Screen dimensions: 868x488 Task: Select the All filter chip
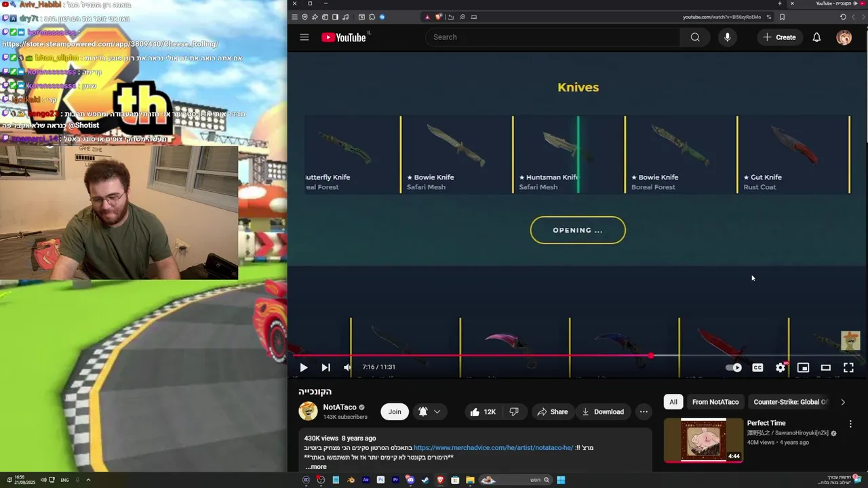673,402
